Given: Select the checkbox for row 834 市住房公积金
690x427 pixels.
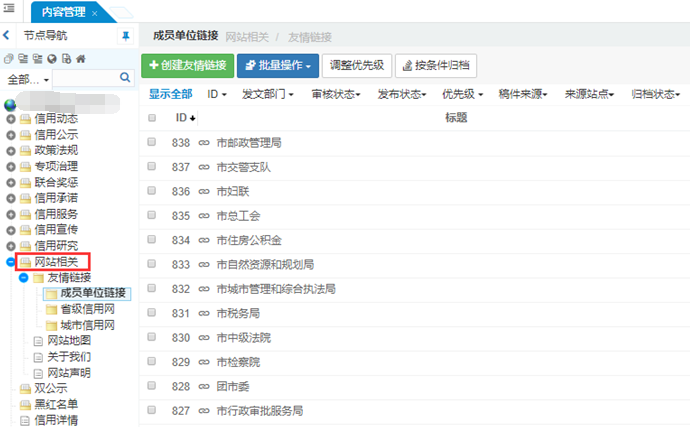Looking at the screenshot, I should (152, 240).
